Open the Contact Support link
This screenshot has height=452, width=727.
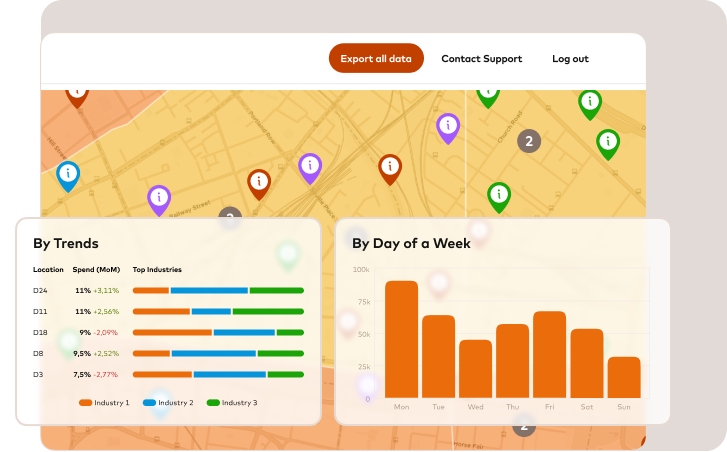coord(481,59)
